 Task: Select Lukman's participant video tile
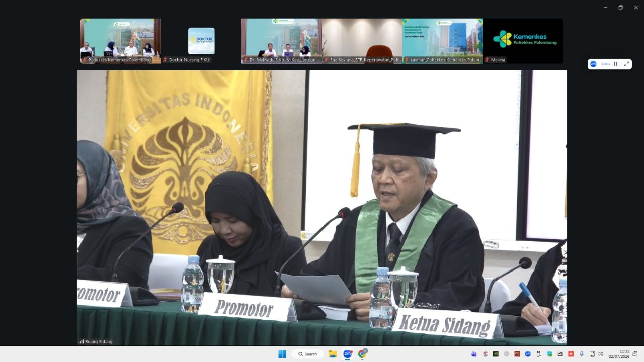coord(443,41)
